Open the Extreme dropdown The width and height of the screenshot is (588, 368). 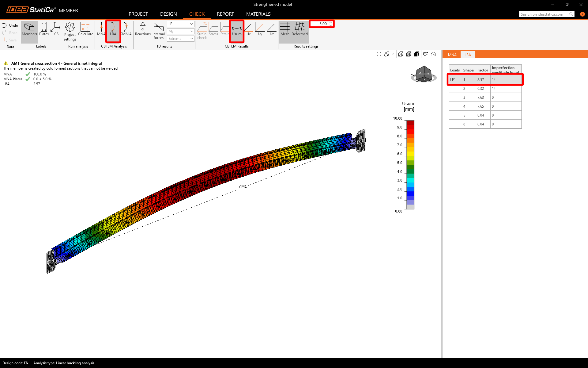[180, 39]
